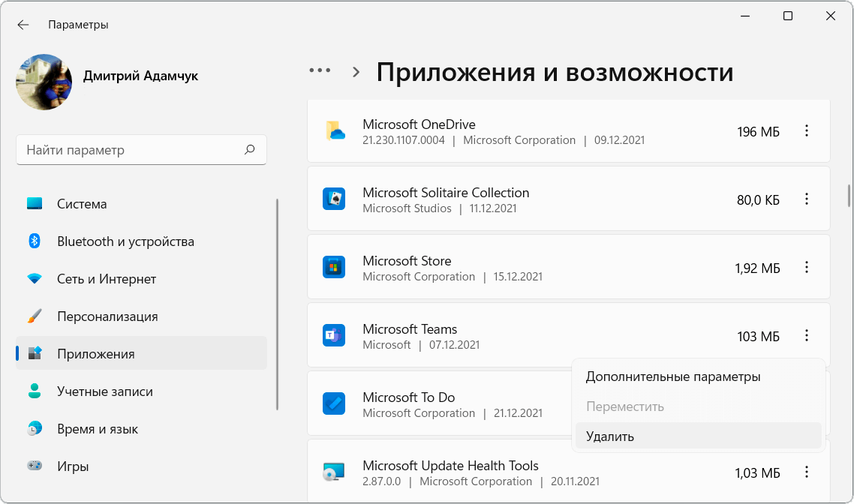Click the Microsoft Update Health Tools icon
This screenshot has height=504, width=854.
(x=334, y=472)
